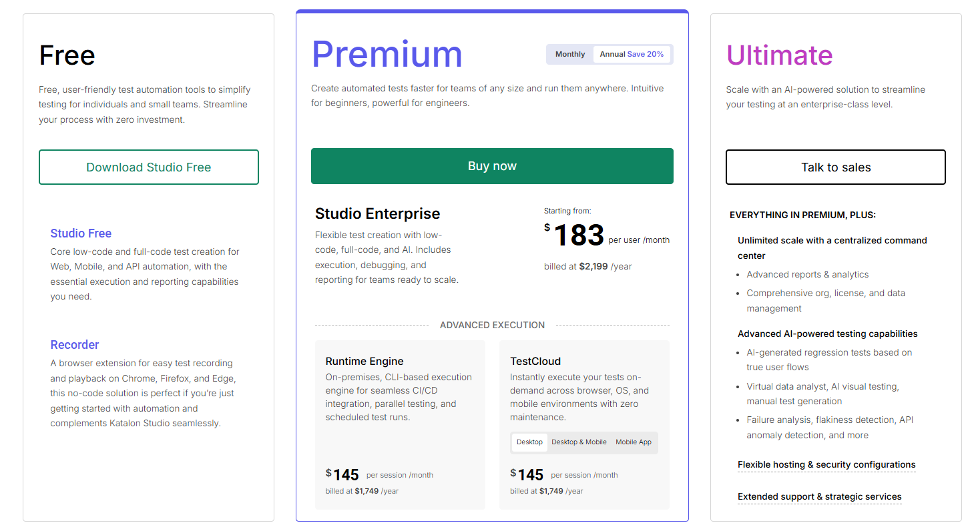This screenshot has width=980, height=525.
Task: Click the Runtime Engine card title
Action: coord(364,362)
